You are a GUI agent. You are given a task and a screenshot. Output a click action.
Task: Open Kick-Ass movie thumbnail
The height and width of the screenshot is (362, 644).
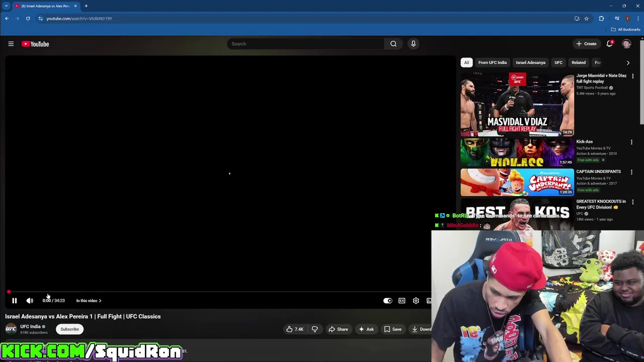pos(517,152)
